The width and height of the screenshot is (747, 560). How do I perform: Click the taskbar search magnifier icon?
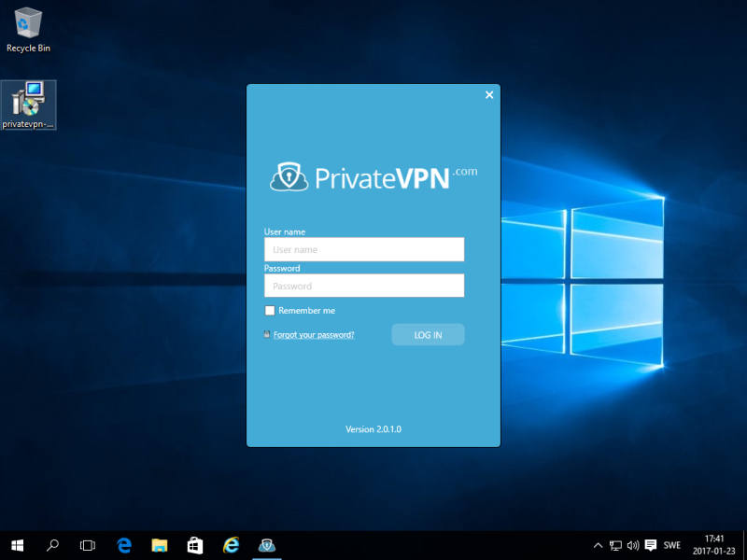point(52,545)
